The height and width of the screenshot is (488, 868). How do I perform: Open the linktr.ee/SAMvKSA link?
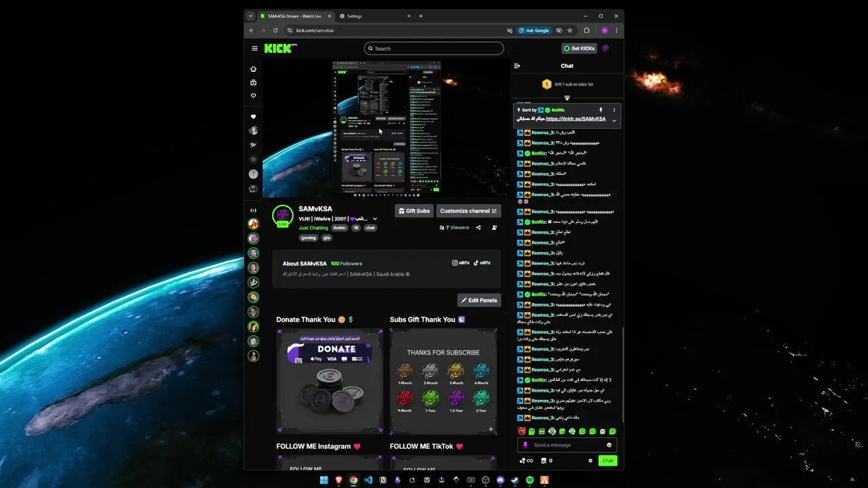coord(576,119)
